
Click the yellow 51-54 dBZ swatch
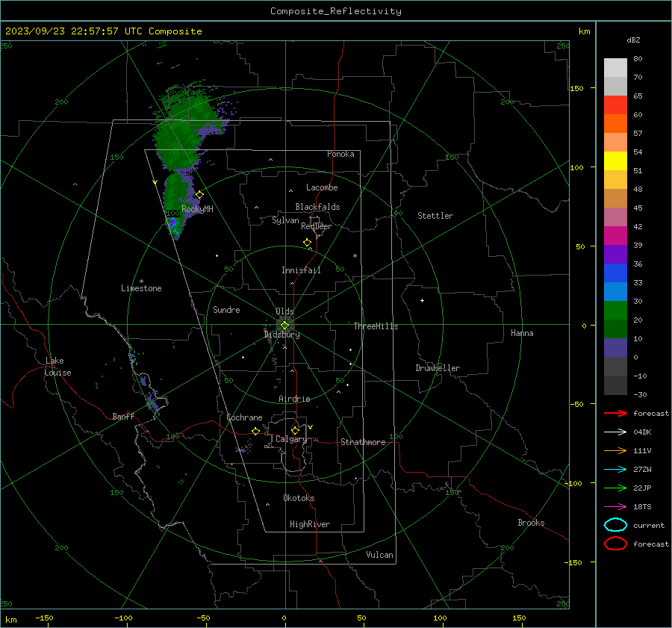615,161
